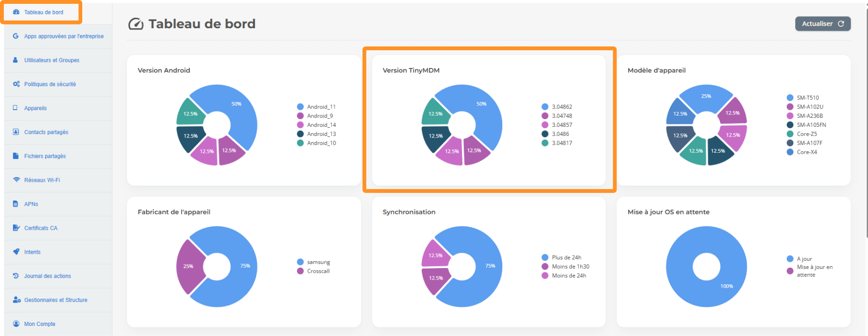Toggle SM-T510 legend entry in device model chart
This screenshot has height=336, width=868.
(x=807, y=98)
